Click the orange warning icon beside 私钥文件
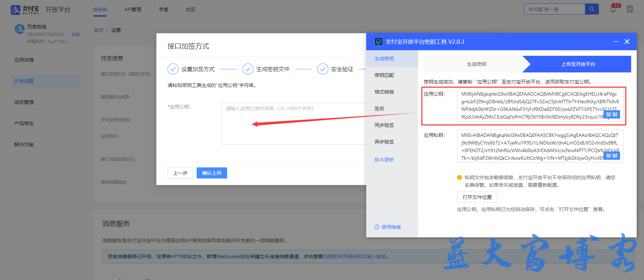 (460, 177)
